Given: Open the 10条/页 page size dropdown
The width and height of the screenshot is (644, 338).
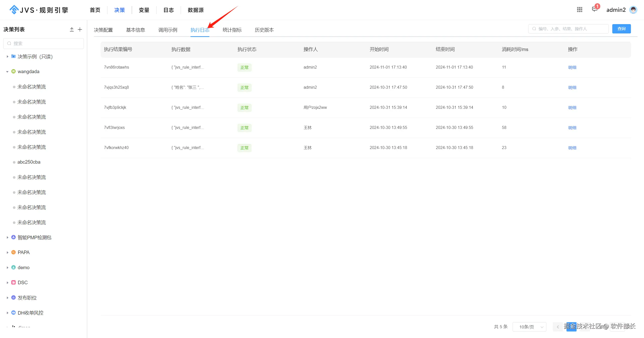Looking at the screenshot, I should [x=529, y=327].
